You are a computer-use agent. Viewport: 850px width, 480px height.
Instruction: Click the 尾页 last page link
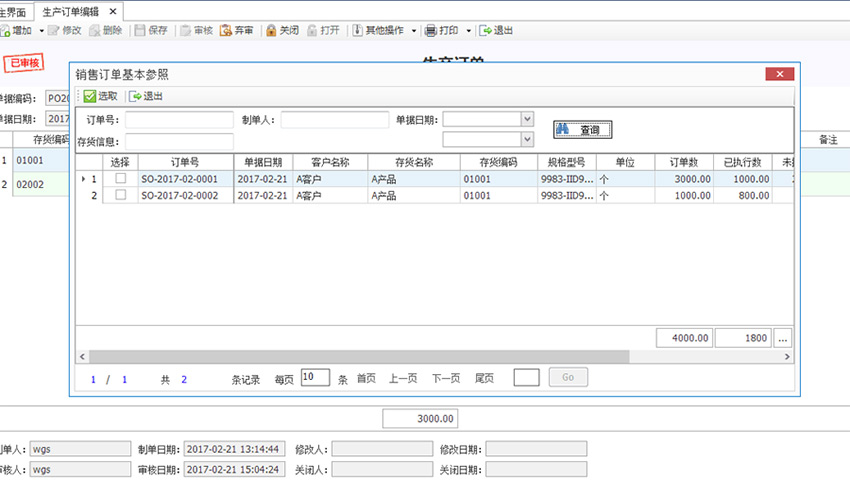[484, 378]
